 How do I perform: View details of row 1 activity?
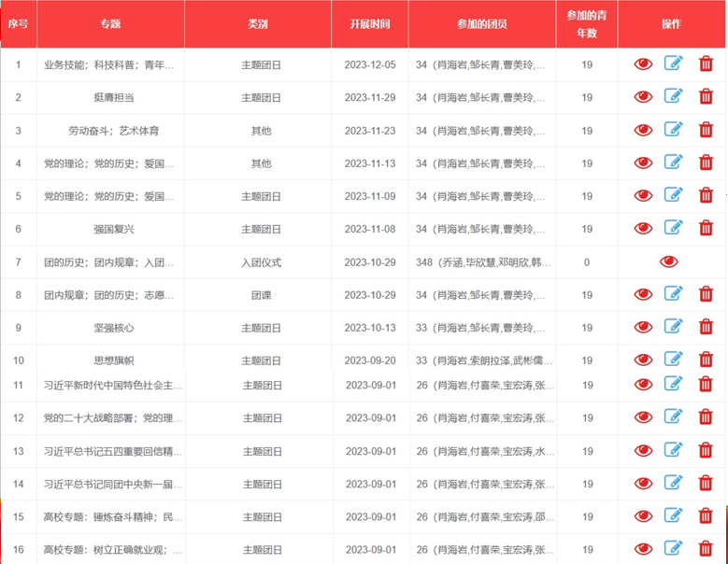[643, 64]
